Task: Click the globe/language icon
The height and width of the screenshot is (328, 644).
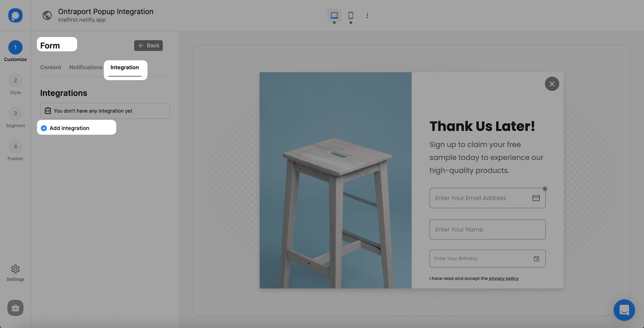Action: (47, 15)
